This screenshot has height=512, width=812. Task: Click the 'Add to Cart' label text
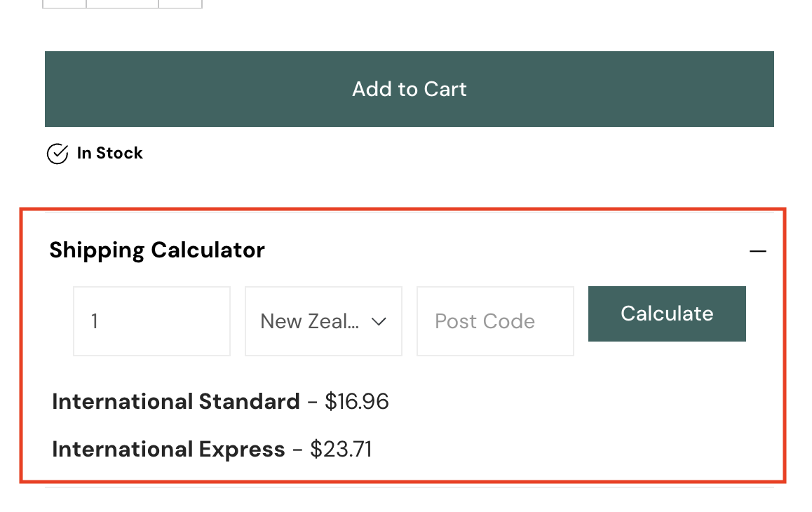coord(409,89)
